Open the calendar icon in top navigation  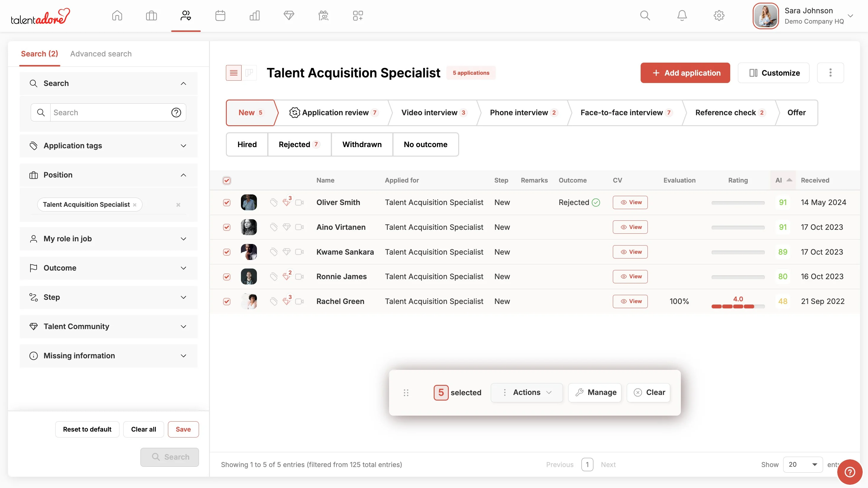point(220,15)
